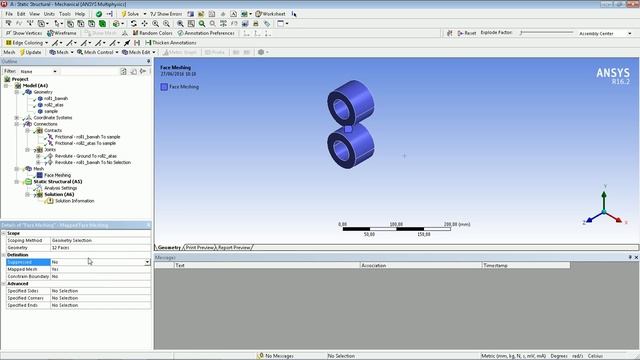Collapse the Advanced section in details
This screenshot has height=360, width=640.
coord(4,284)
